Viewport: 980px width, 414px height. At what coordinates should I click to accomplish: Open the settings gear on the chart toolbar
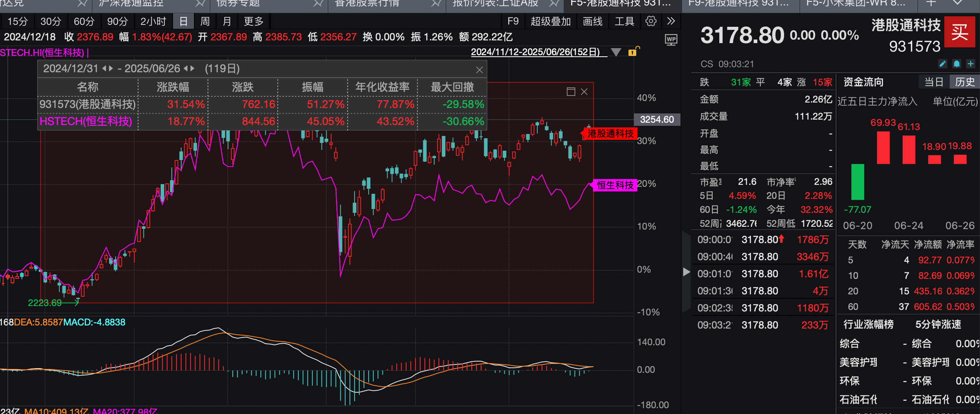pyautogui.click(x=651, y=21)
